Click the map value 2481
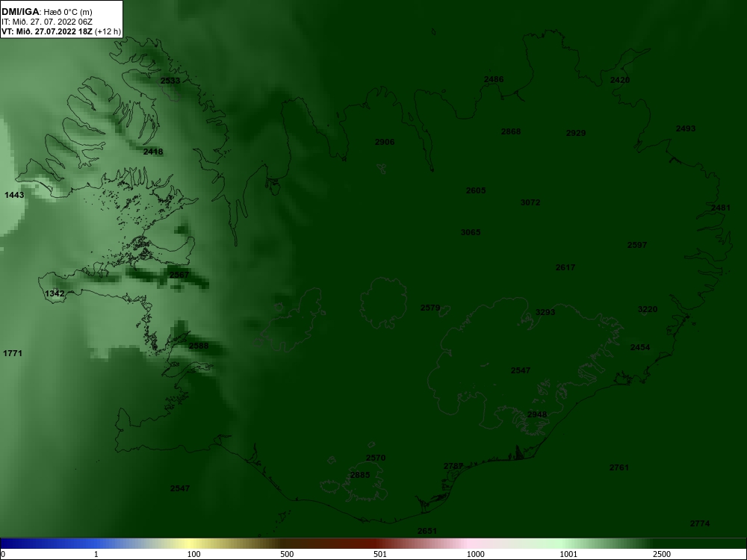The width and height of the screenshot is (747, 560). click(720, 208)
